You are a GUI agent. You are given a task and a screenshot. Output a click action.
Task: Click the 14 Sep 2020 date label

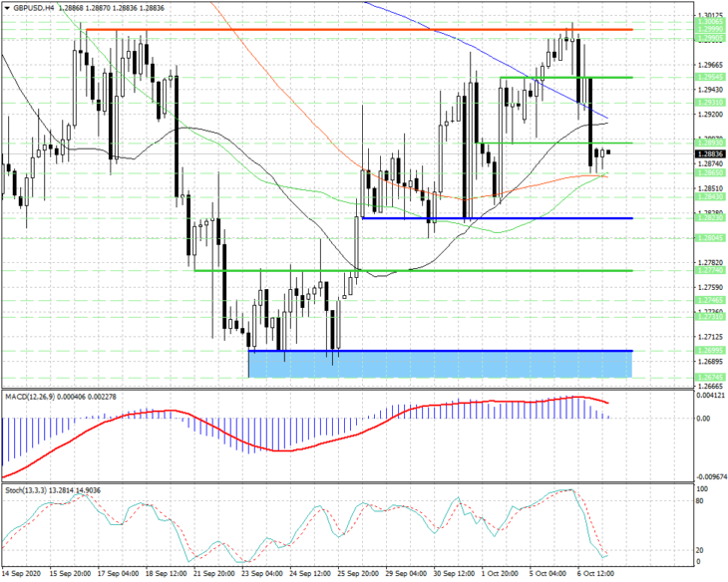pos(21,574)
